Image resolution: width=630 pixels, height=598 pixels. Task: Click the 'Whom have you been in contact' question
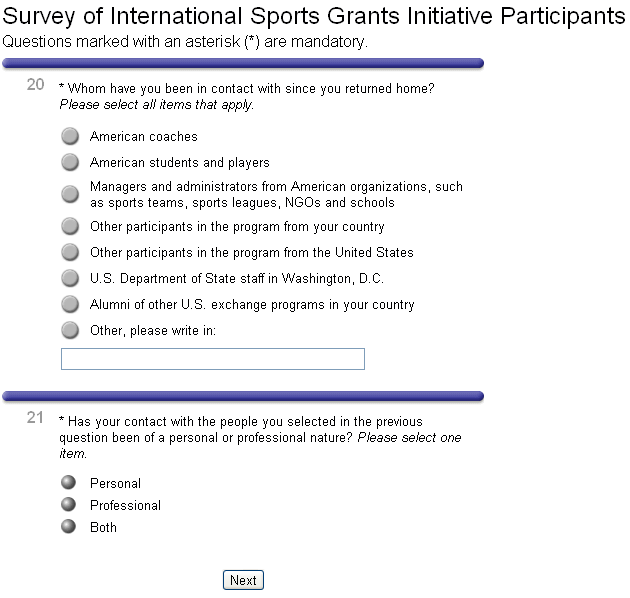250,88
